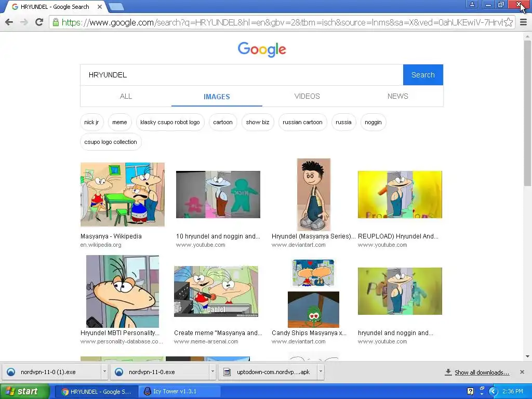
Task: Click the en.wikipedia.org source link
Action: 101,245
